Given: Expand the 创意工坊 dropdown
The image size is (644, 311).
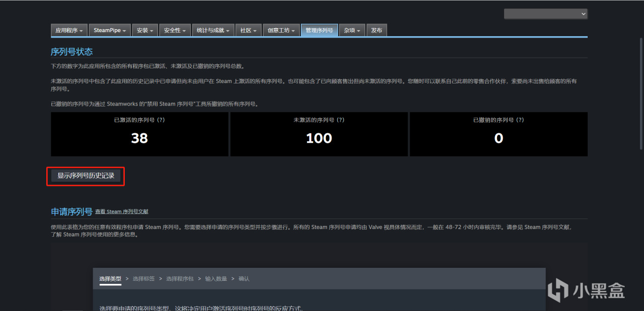Looking at the screenshot, I should click(281, 30).
